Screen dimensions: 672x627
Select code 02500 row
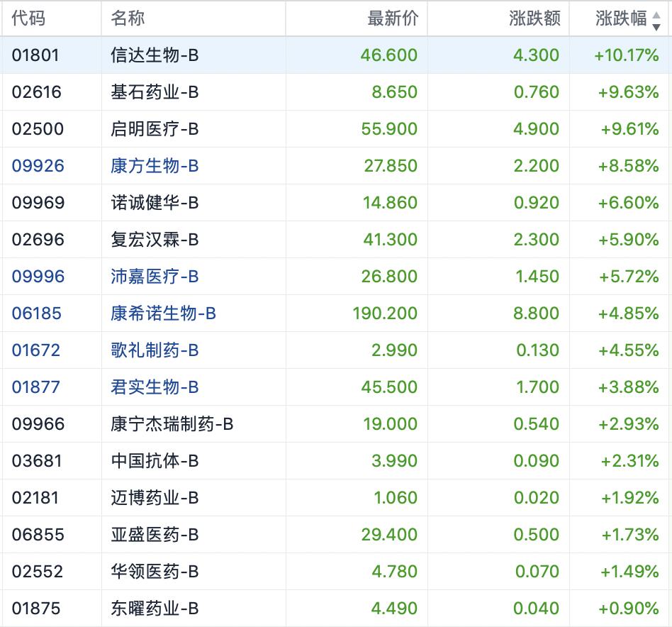click(38, 129)
